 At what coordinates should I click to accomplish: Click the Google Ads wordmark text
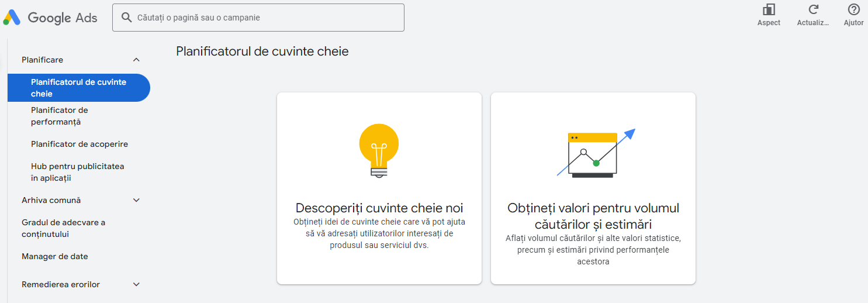63,18
